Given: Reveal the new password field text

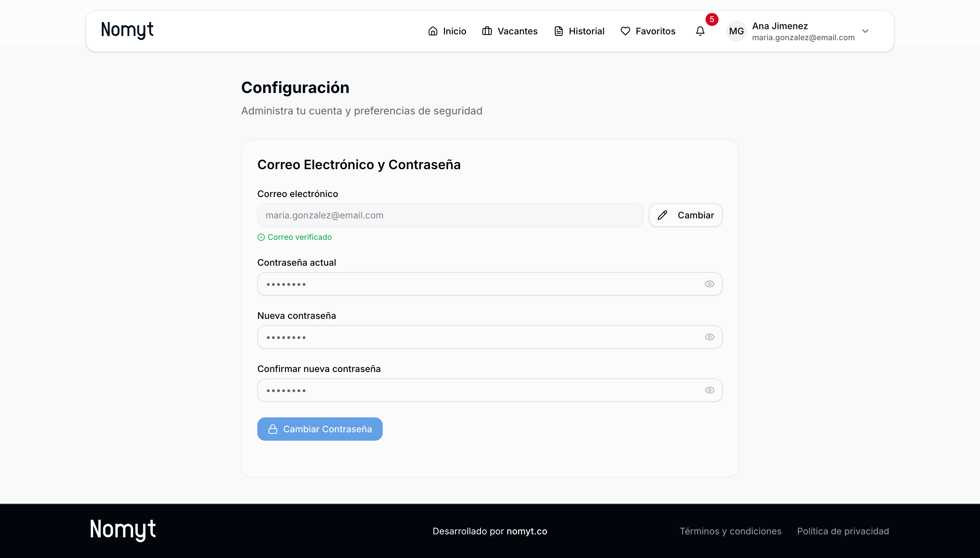Looking at the screenshot, I should click(709, 337).
